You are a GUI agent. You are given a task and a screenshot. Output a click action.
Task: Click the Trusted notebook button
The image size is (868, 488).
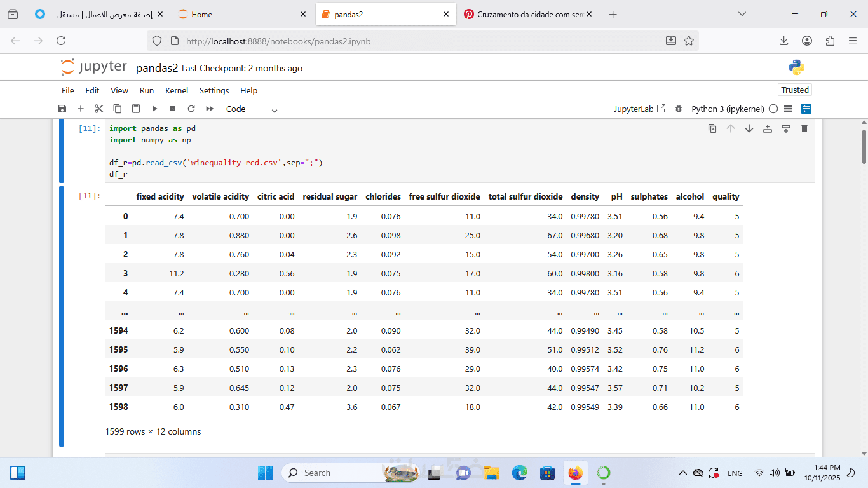(795, 90)
